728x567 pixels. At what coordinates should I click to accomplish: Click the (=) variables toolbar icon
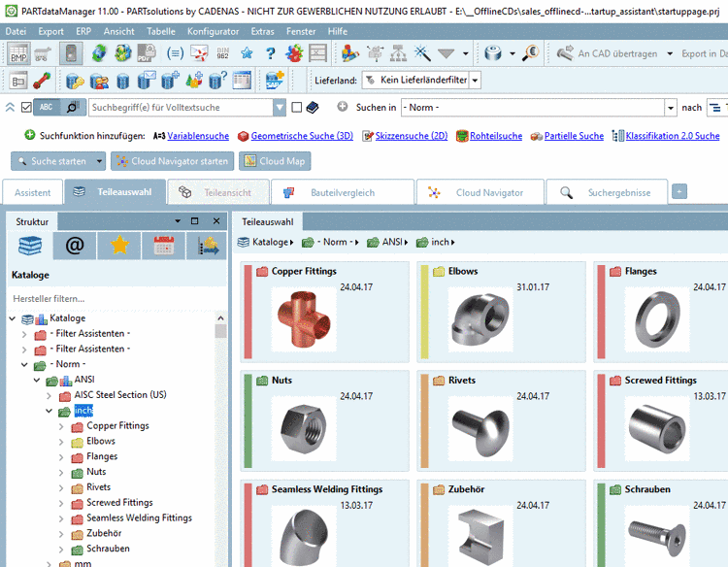(x=175, y=53)
